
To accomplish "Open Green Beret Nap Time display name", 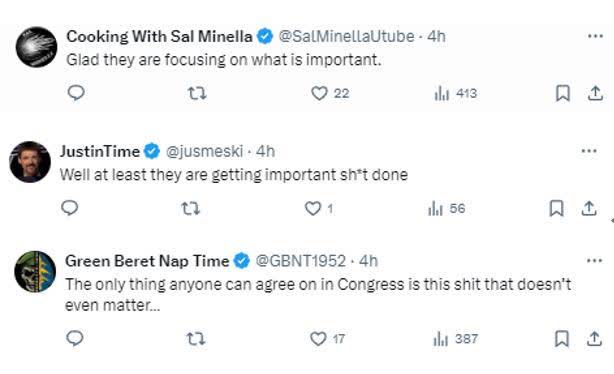I will tap(147, 261).
